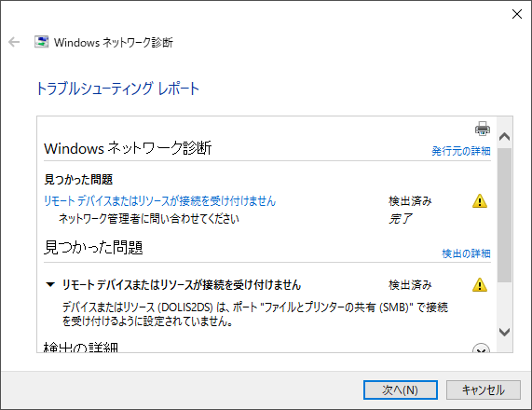Click the scrollbar up arrow

point(505,136)
